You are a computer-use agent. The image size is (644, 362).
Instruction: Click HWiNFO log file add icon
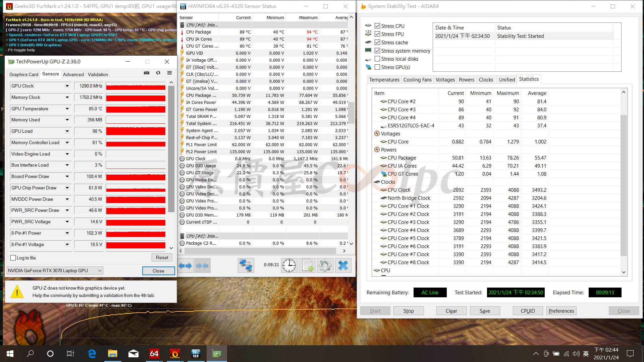[x=307, y=266]
